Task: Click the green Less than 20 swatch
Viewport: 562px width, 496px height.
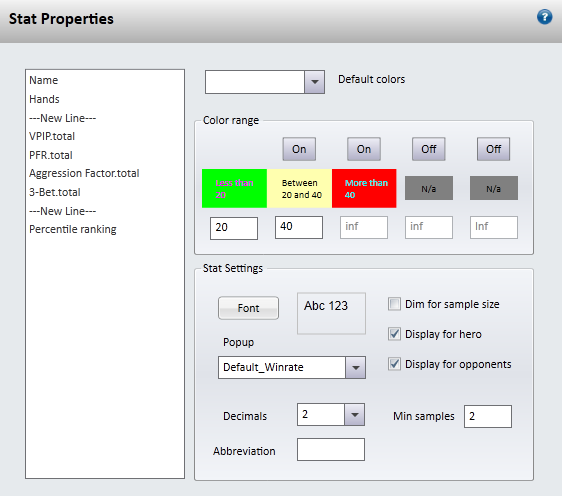Action: coord(234,189)
